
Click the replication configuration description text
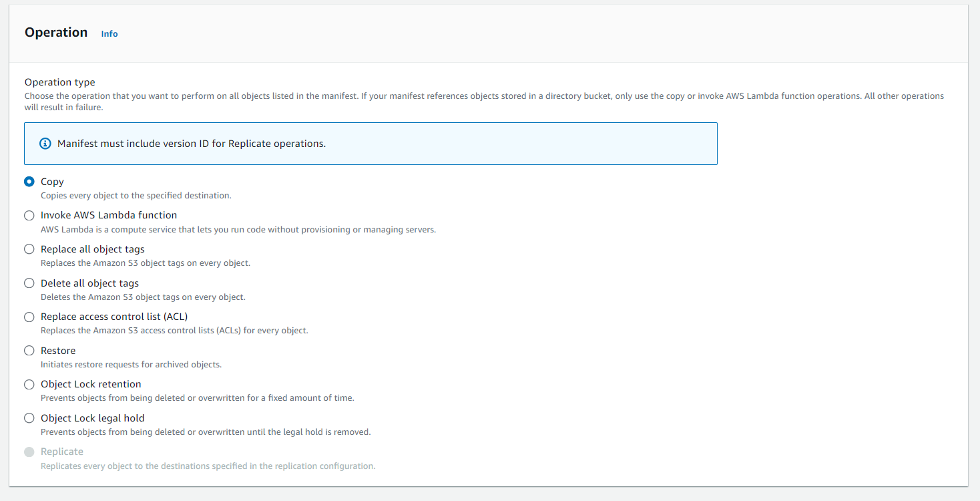(x=208, y=466)
